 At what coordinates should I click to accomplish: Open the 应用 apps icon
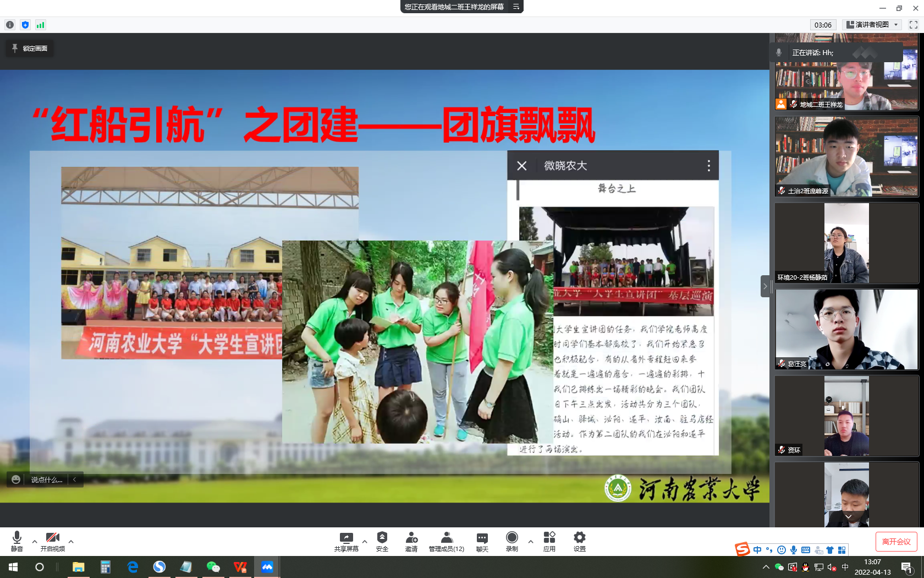[x=549, y=541]
